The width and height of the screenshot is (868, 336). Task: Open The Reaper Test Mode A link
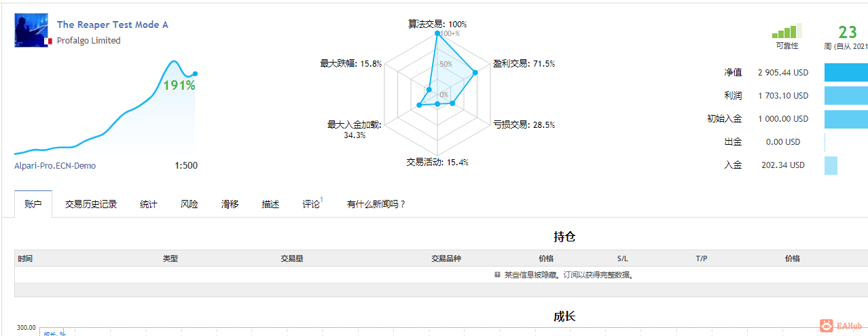tap(112, 24)
